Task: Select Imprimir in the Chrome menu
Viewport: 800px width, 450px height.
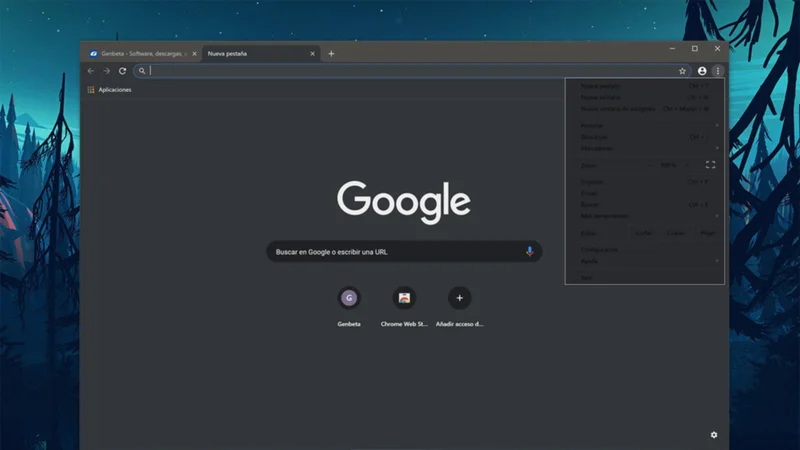Action: coord(644,182)
